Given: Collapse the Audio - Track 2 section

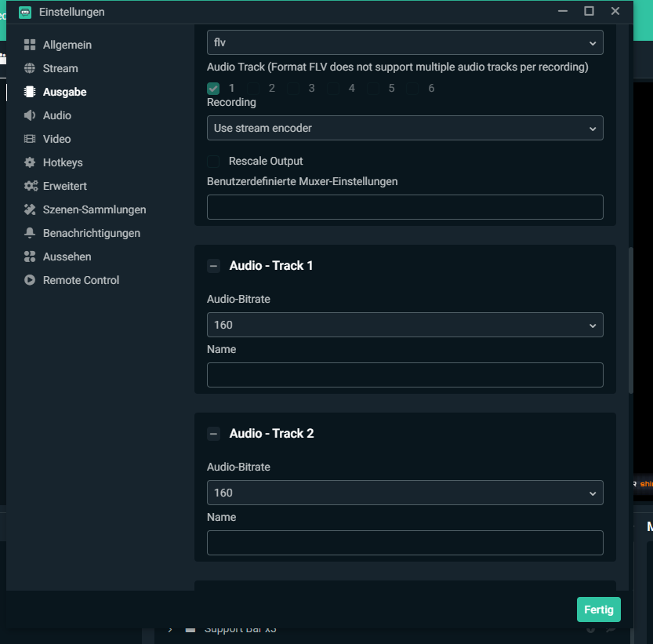Looking at the screenshot, I should click(213, 434).
